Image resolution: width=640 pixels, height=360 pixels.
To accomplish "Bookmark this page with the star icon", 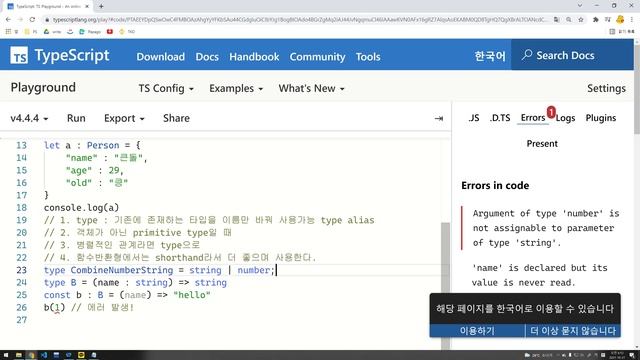I will click(580, 19).
